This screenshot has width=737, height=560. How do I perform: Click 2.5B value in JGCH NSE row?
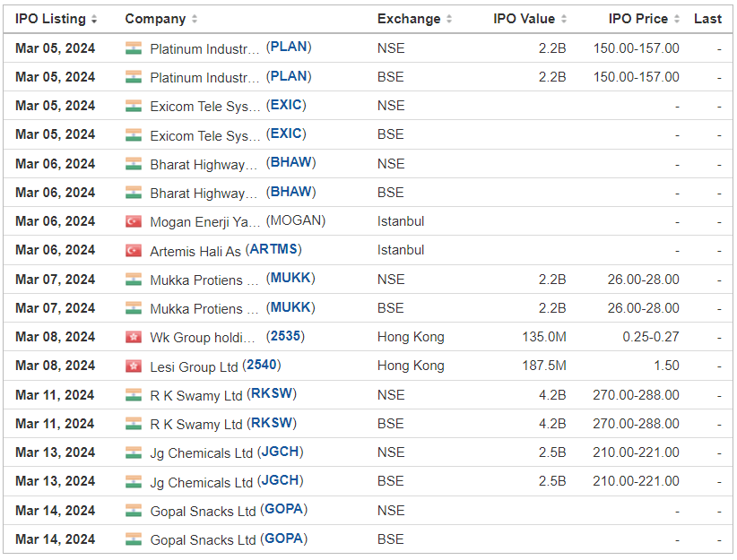552,452
